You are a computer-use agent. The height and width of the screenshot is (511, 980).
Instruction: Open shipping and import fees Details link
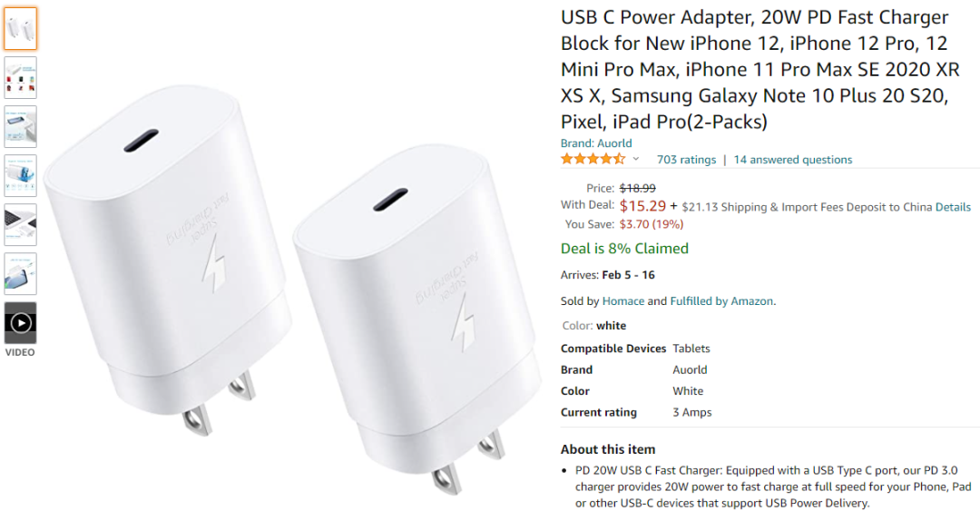point(953,207)
